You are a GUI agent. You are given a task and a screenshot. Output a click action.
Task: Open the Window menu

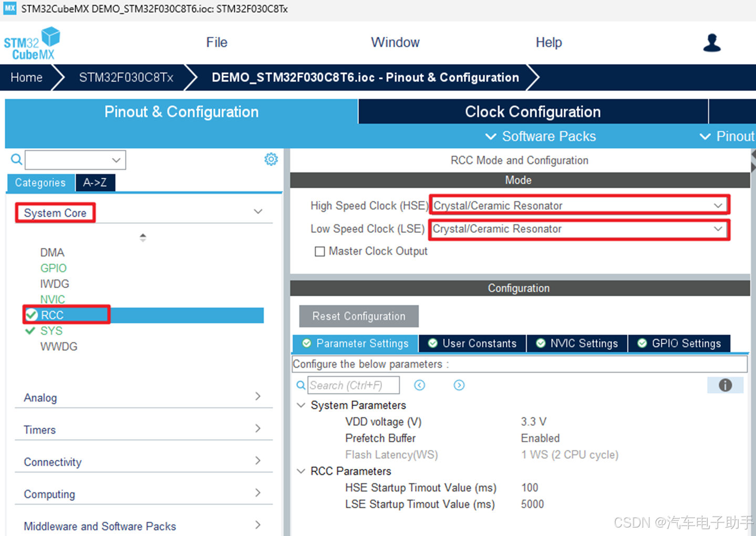pos(395,42)
